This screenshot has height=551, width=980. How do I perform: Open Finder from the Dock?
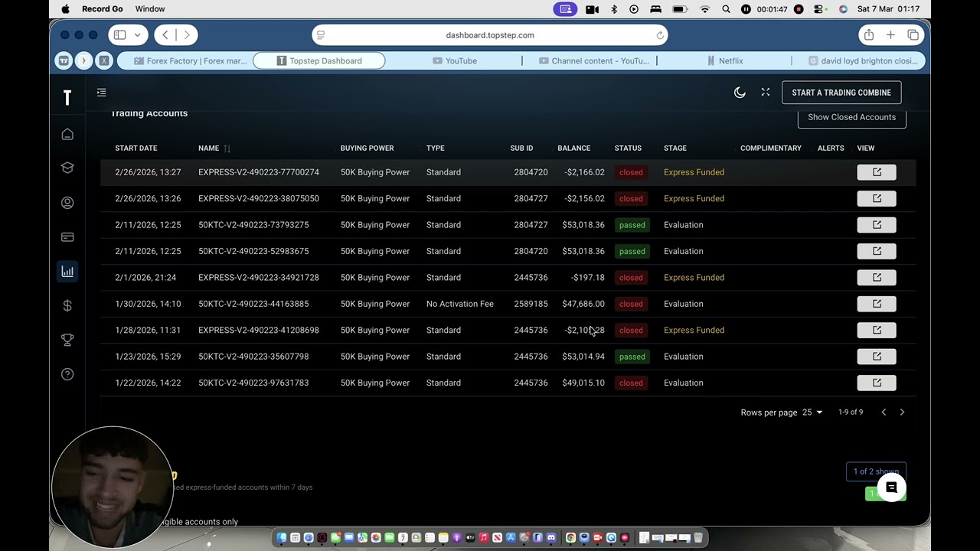point(282,538)
